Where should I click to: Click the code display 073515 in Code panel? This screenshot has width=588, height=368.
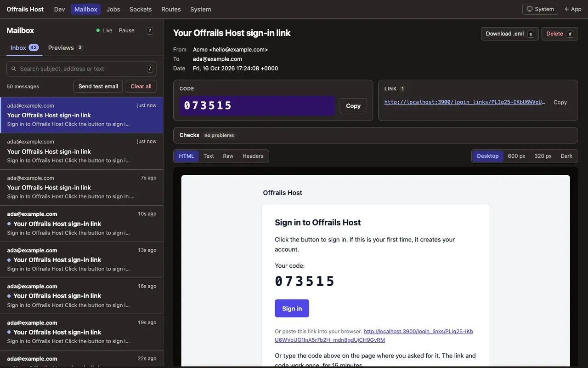point(257,106)
